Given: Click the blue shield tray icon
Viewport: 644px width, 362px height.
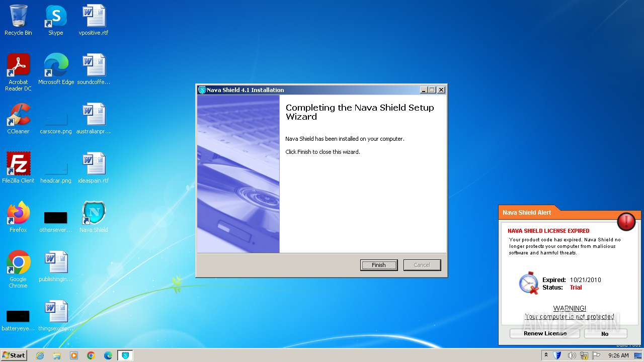Looking at the screenshot, I should coord(557,355).
